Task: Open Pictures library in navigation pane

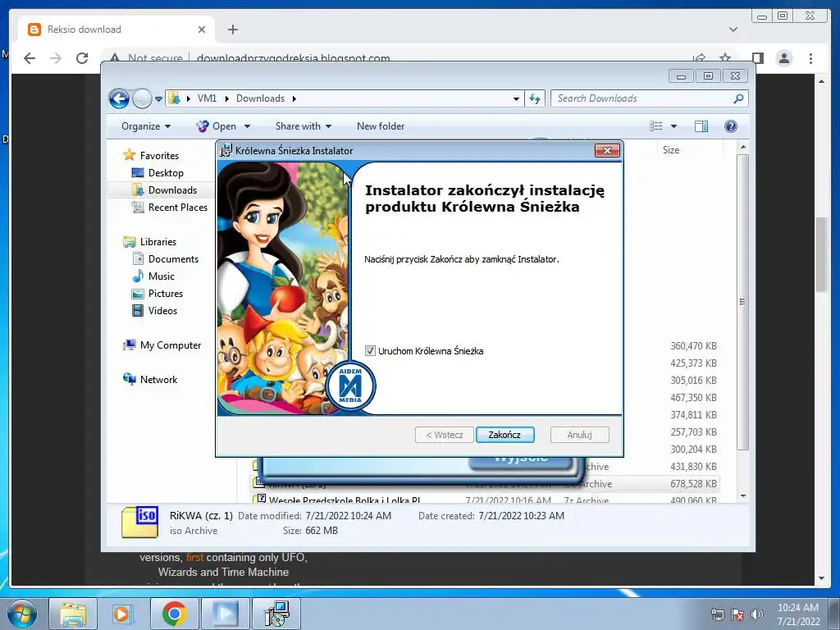Action: click(x=166, y=293)
